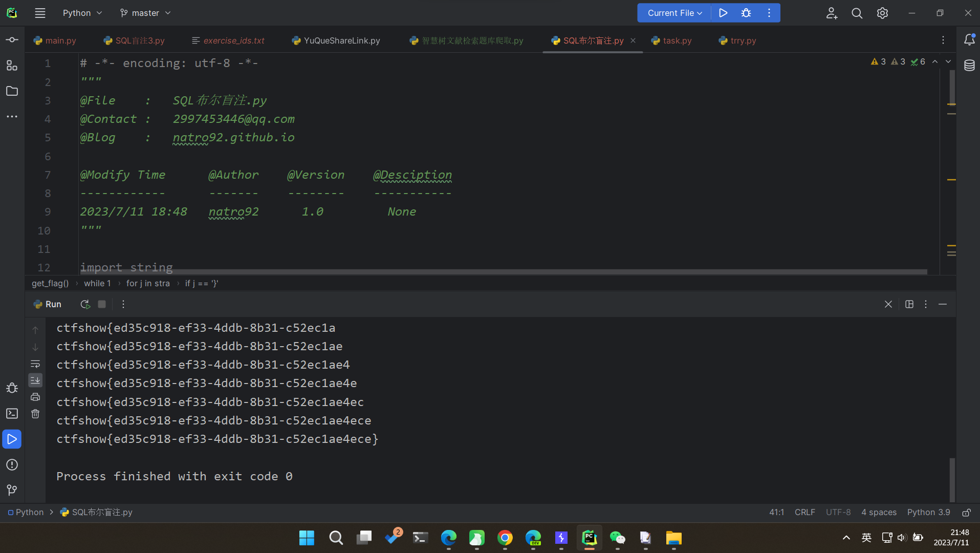The image size is (980, 553).
Task: Select Python 3.9 interpreter widget
Action: [928, 513]
